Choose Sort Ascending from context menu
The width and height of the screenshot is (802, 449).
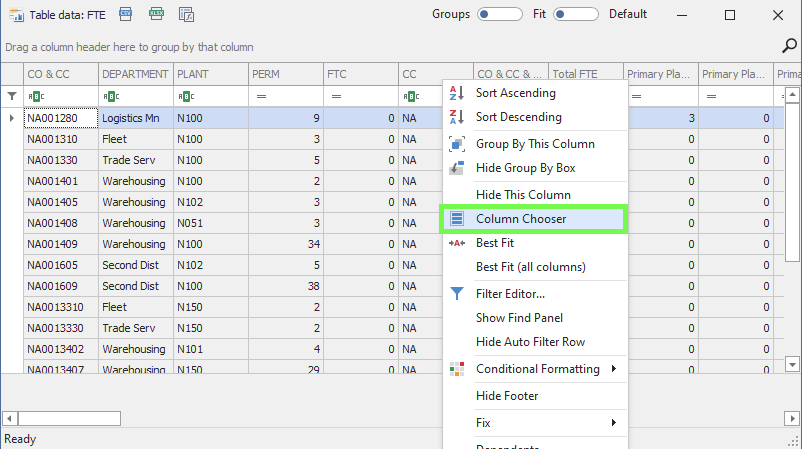click(x=516, y=92)
